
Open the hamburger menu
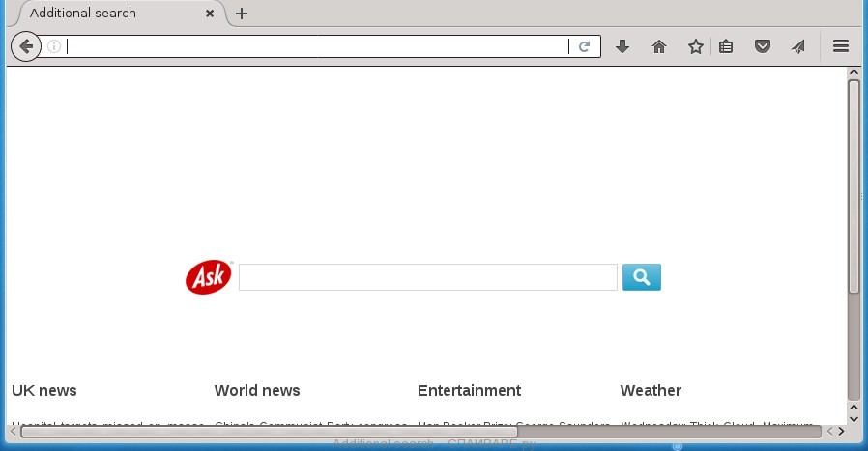pyautogui.click(x=840, y=46)
